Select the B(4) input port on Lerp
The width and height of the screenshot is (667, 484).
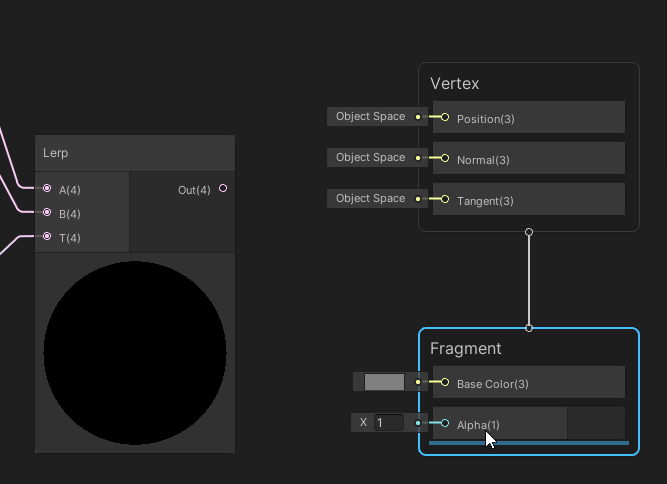pos(47,212)
